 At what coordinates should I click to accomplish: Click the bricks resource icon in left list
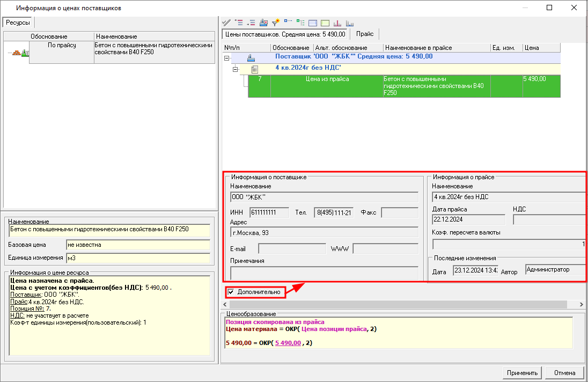(x=17, y=53)
